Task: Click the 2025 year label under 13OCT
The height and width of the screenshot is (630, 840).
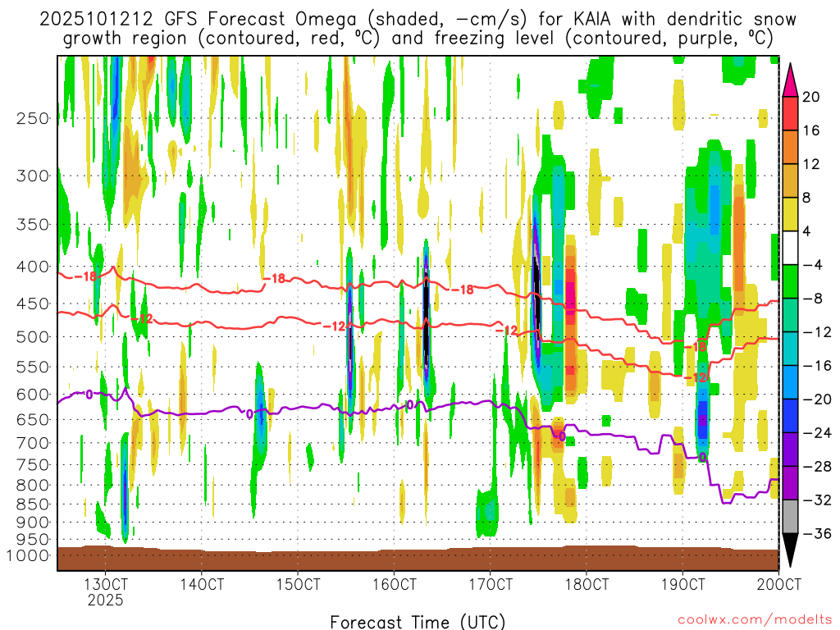Action: [x=106, y=600]
